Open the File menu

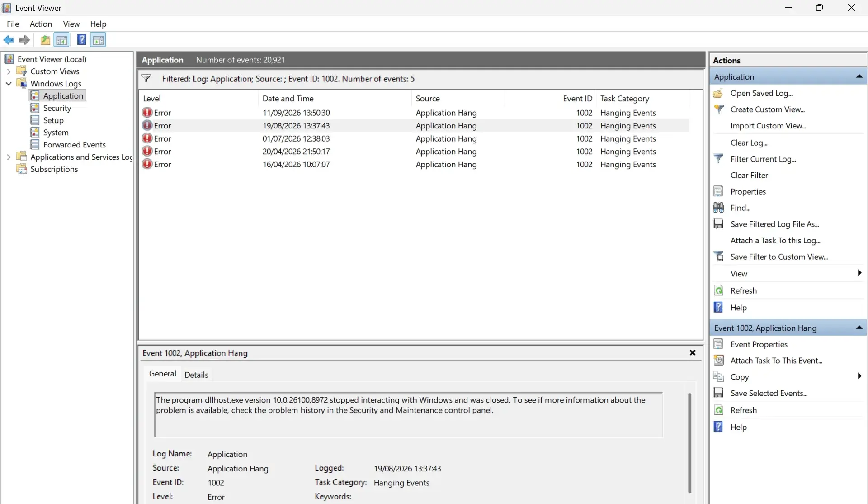click(13, 24)
